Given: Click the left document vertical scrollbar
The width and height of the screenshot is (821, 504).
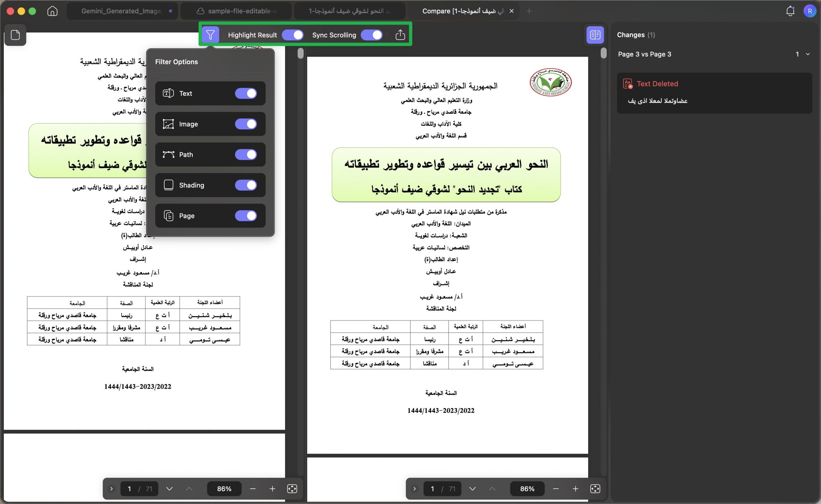Looking at the screenshot, I should click(300, 53).
